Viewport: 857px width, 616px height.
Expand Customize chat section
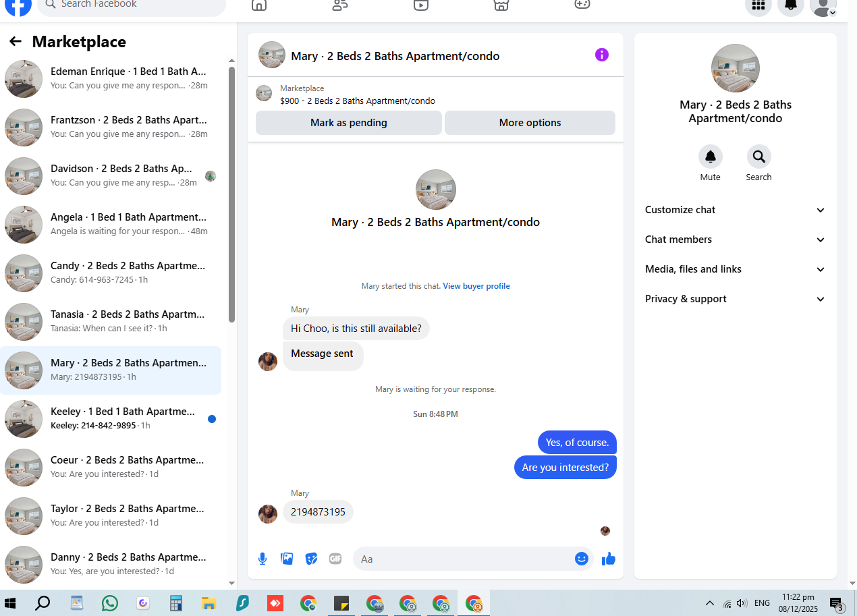736,210
